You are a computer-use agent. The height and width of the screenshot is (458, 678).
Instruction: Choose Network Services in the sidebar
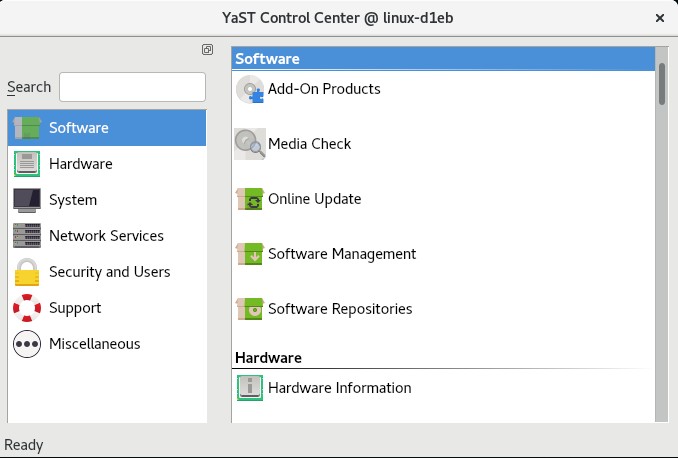coord(106,236)
